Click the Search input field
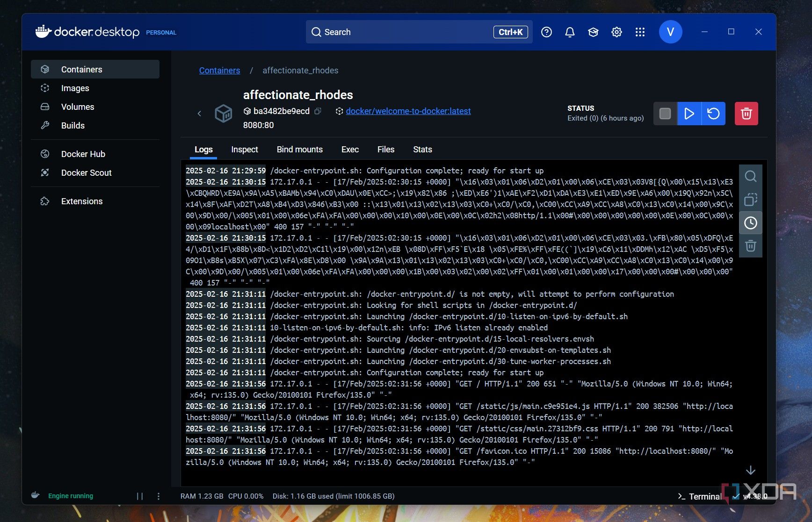This screenshot has width=812, height=522. tap(412, 32)
